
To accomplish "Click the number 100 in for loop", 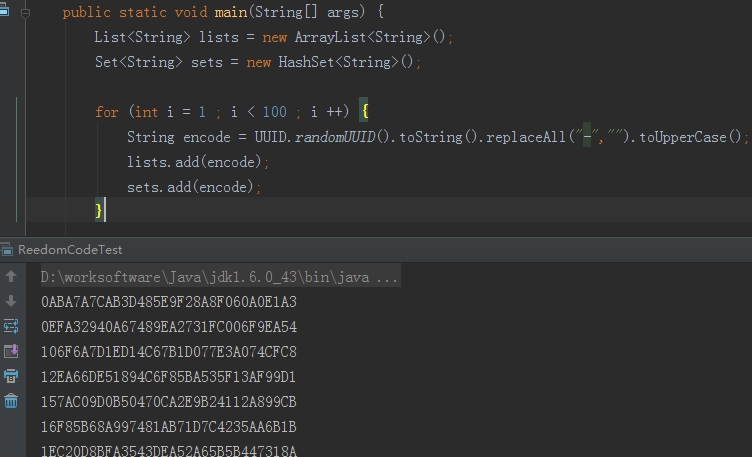I will 274,112.
